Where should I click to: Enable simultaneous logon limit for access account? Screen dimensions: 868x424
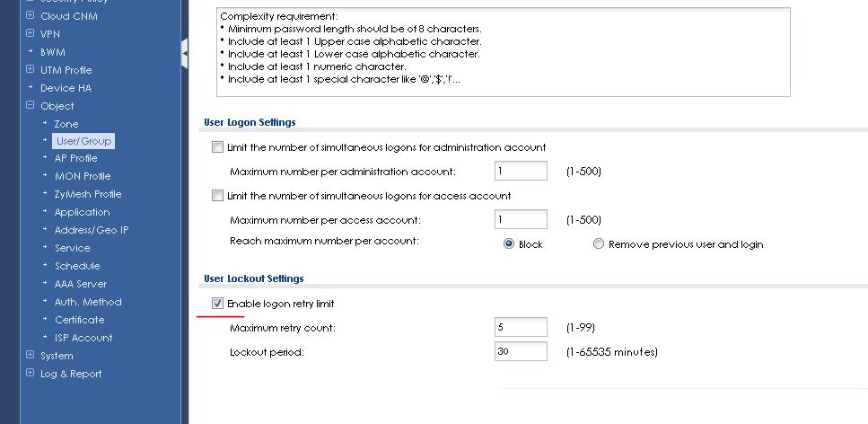pos(217,196)
